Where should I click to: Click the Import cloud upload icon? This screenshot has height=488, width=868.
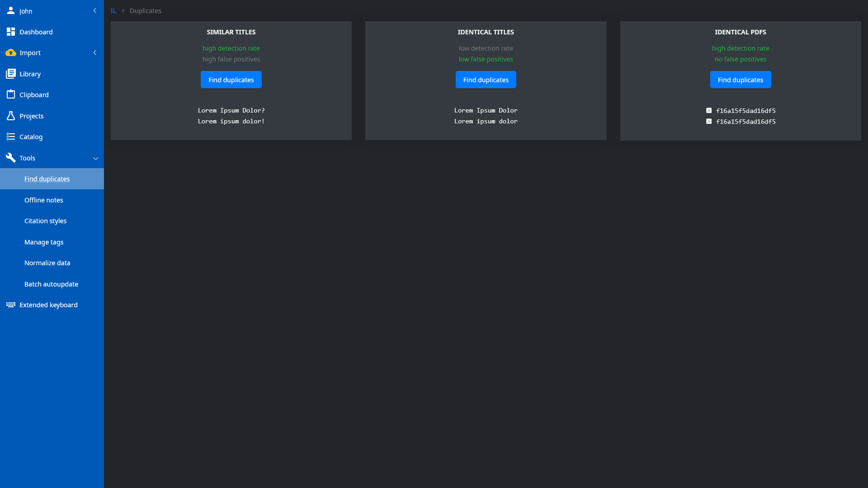click(x=10, y=52)
